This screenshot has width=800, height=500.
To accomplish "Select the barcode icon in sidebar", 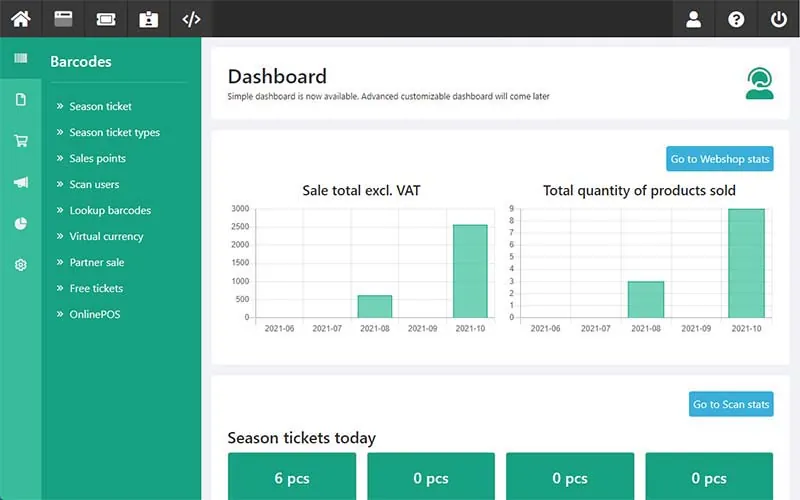I will [21, 58].
